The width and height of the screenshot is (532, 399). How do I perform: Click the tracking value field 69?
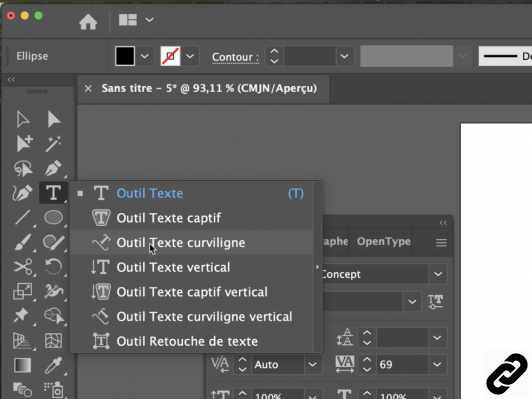[x=402, y=365]
